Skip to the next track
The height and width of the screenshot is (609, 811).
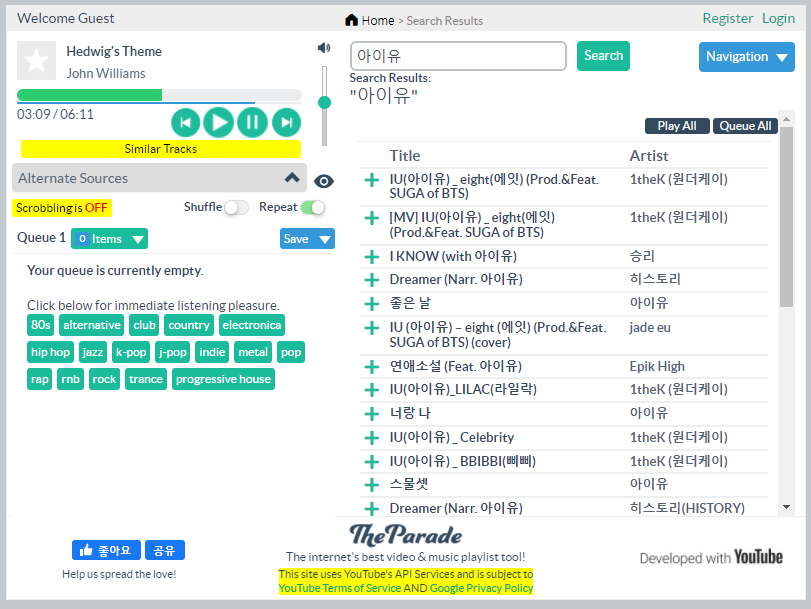tap(286, 122)
